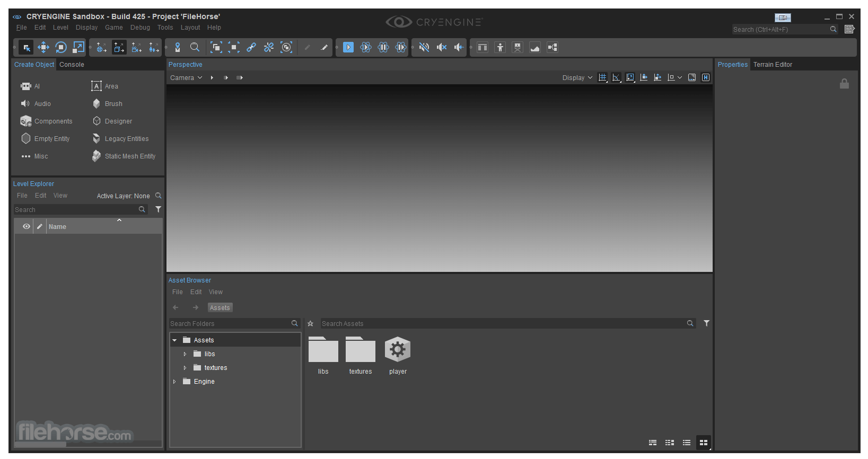Screen dimensions: 868x459
Task: Open the Level menu in the menu bar
Action: click(x=60, y=28)
